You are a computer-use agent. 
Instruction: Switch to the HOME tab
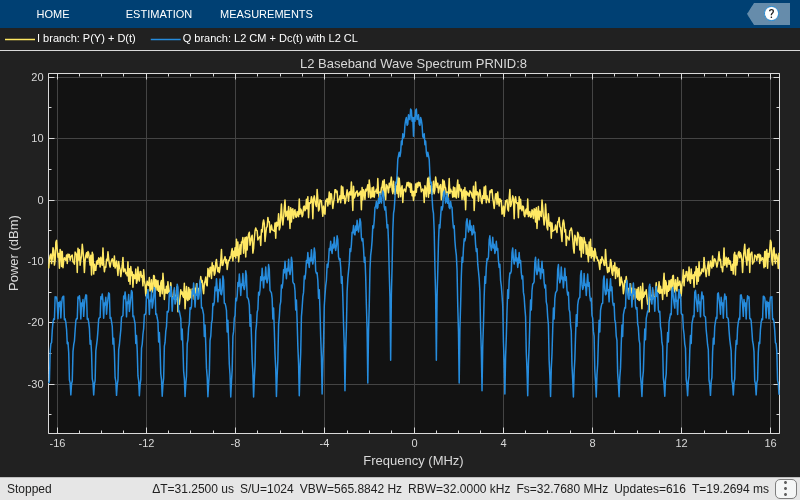[x=53, y=14]
